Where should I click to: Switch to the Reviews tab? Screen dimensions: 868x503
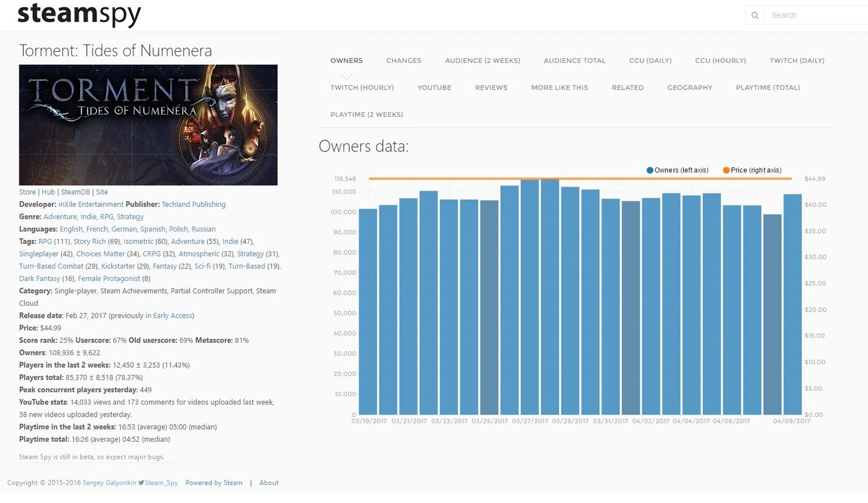pos(491,88)
